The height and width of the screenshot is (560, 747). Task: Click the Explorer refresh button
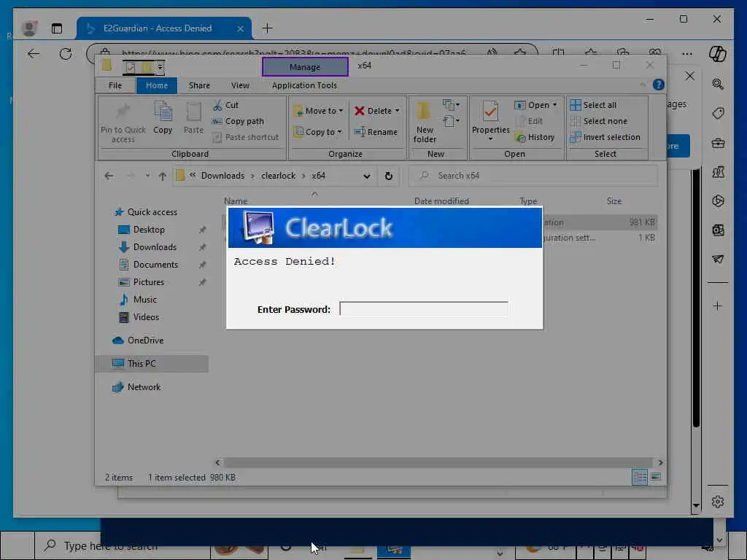[x=389, y=176]
